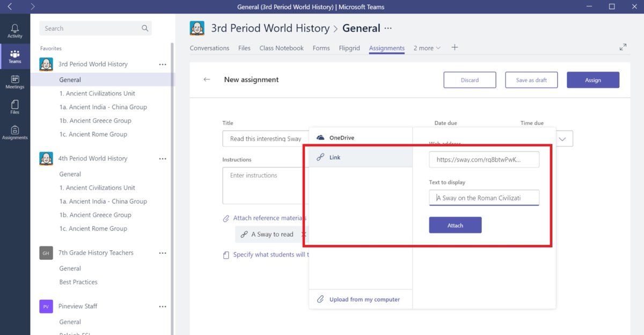Select the Assignments tab
The image size is (644, 335).
pyautogui.click(x=386, y=48)
